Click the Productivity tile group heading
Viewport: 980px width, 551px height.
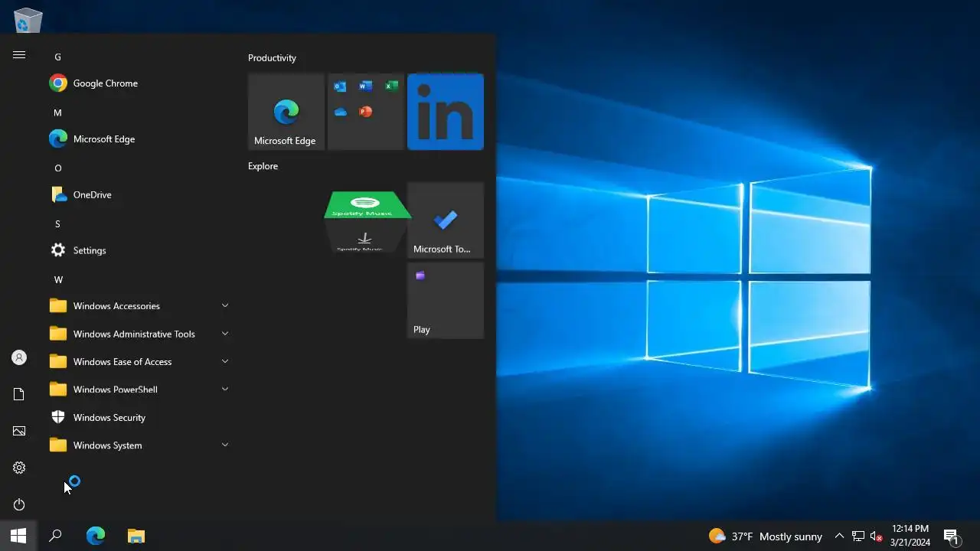pos(272,57)
